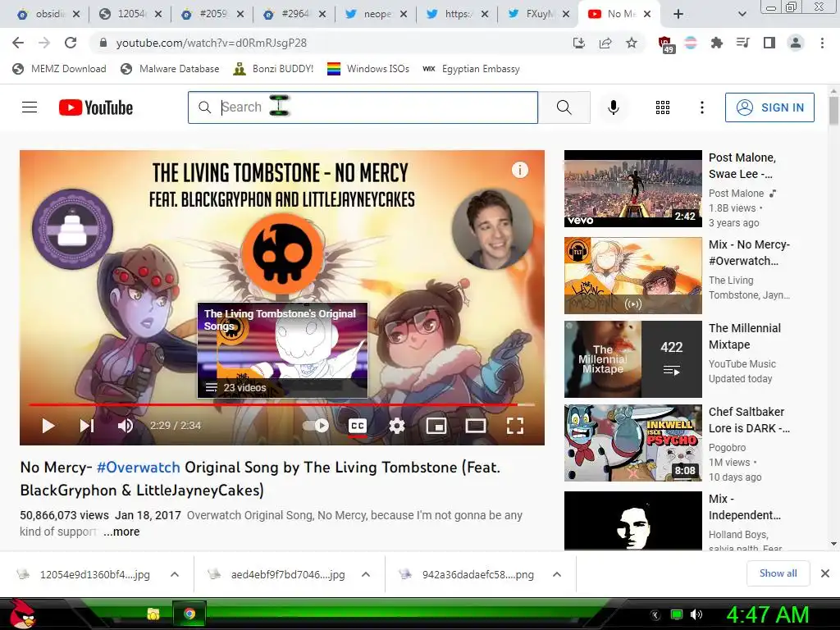
Task: Open the Angry Birds start button
Action: pos(22,614)
